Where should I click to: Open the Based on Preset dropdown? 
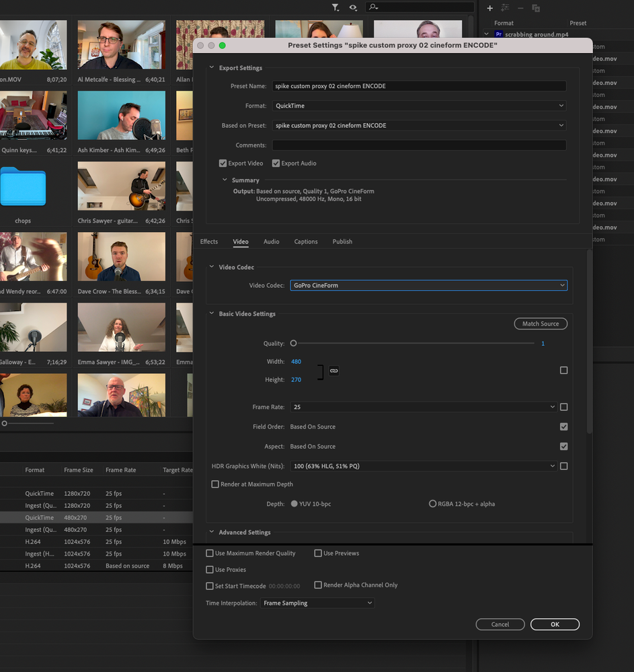click(x=420, y=126)
